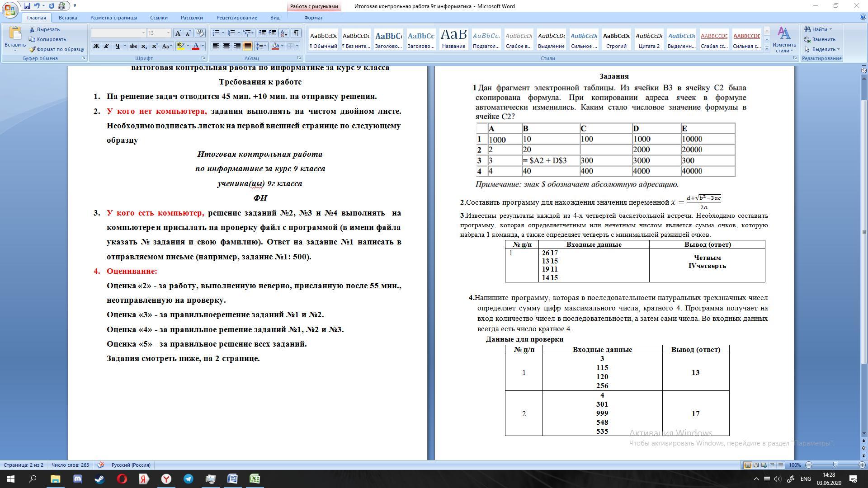Click the Русский (Россия) language indicator
Screen dimensions: 868x488
click(131, 465)
